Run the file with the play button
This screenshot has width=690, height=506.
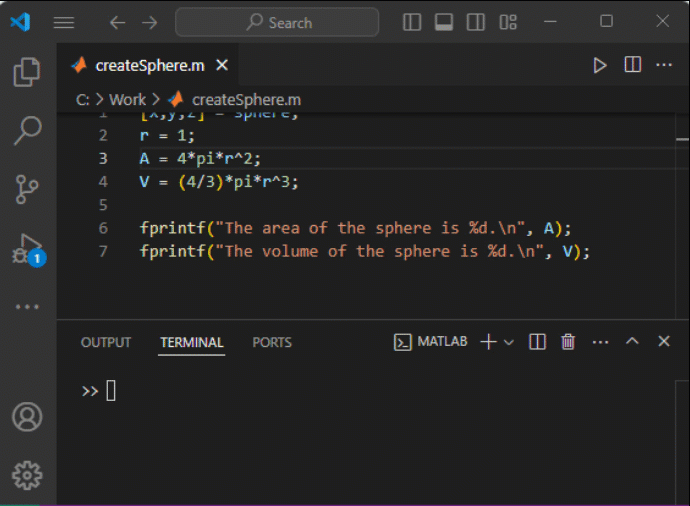click(x=599, y=65)
